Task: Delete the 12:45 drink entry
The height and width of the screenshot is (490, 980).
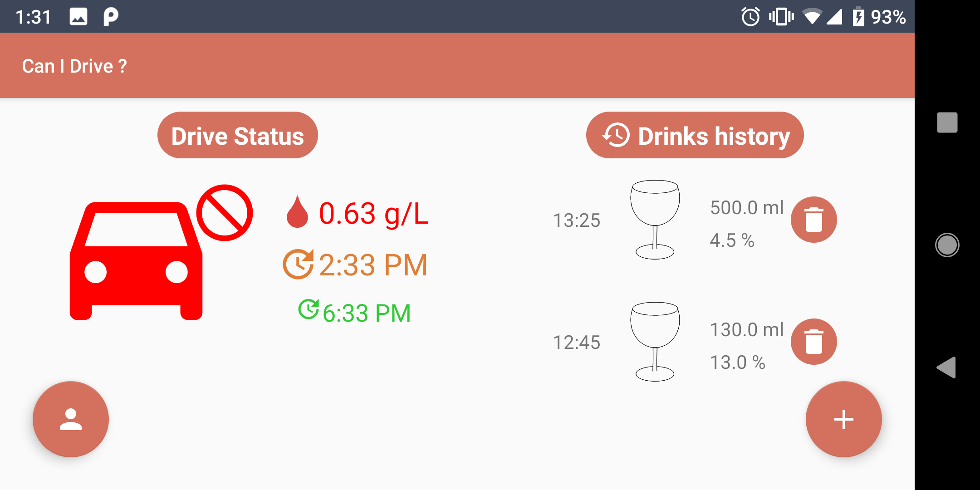Action: tap(813, 342)
